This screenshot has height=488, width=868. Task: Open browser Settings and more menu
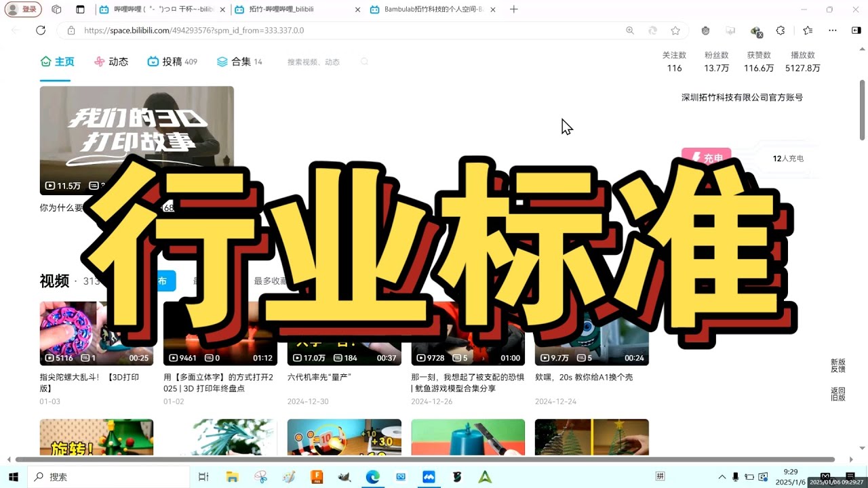point(833,30)
